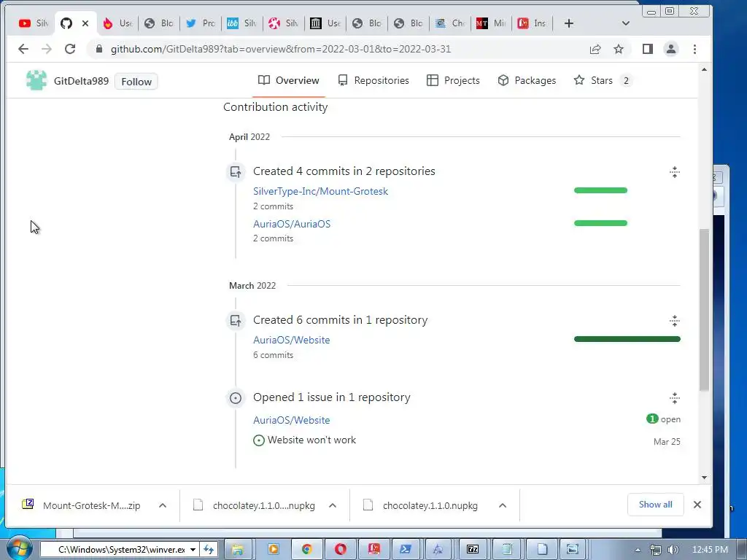Open the Stars profile tab
747x560 pixels.
(x=603, y=80)
